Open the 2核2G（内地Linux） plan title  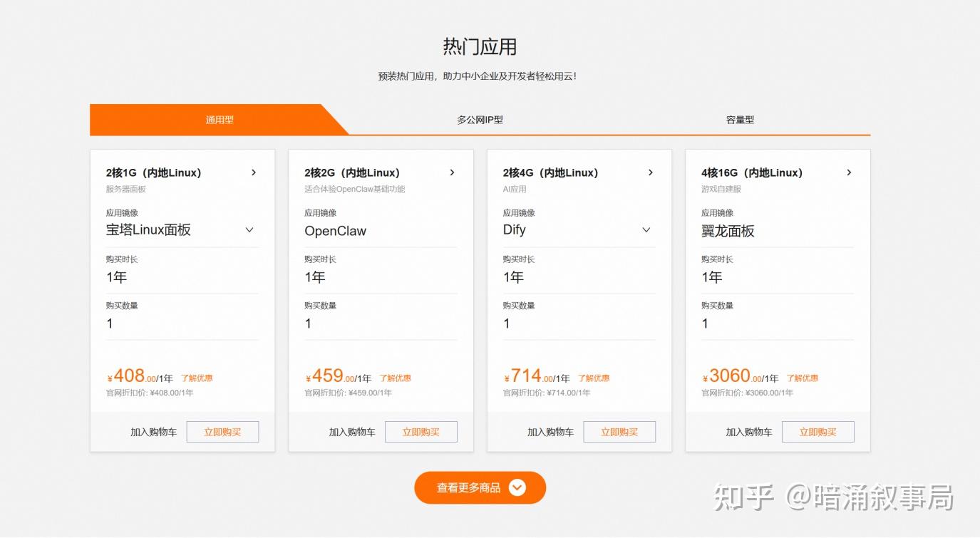pyautogui.click(x=352, y=172)
